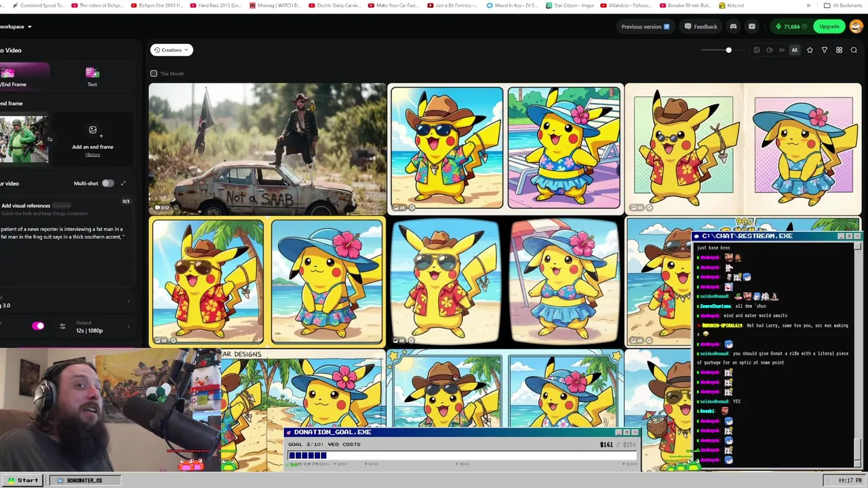This screenshot has width=868, height=488.
Task: Open the Not a SAAB car video thumbnail
Action: coord(267,148)
